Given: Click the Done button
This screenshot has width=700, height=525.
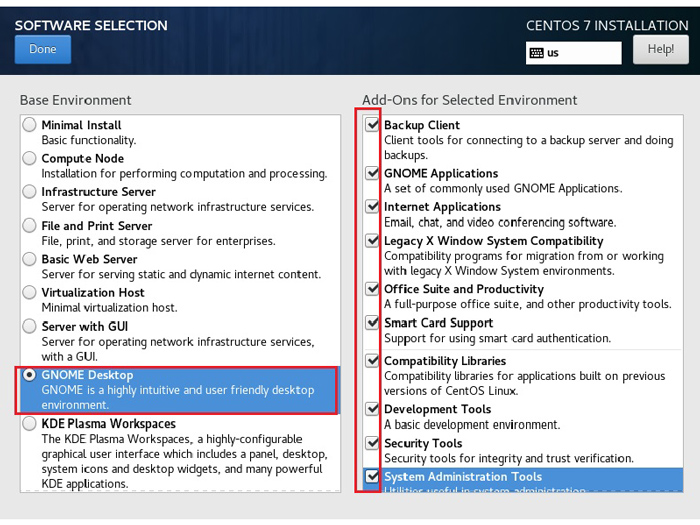Looking at the screenshot, I should click(43, 49).
